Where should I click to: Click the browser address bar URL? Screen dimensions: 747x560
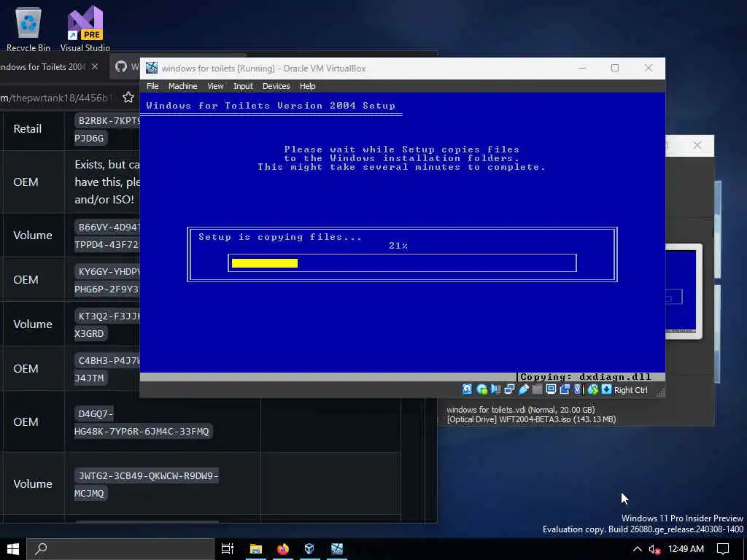click(56, 98)
